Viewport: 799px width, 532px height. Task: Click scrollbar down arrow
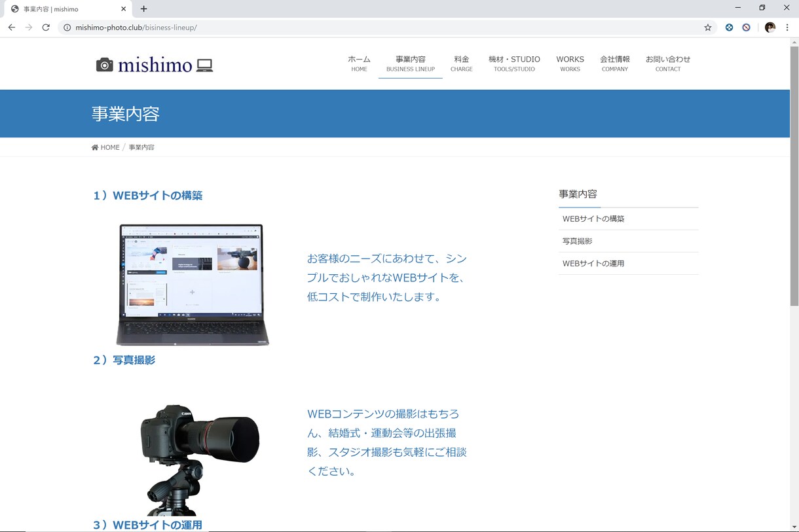(794, 527)
